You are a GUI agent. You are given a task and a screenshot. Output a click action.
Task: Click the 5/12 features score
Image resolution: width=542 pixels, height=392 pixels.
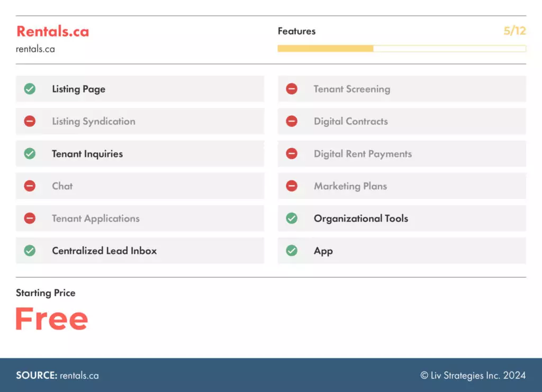coord(514,31)
